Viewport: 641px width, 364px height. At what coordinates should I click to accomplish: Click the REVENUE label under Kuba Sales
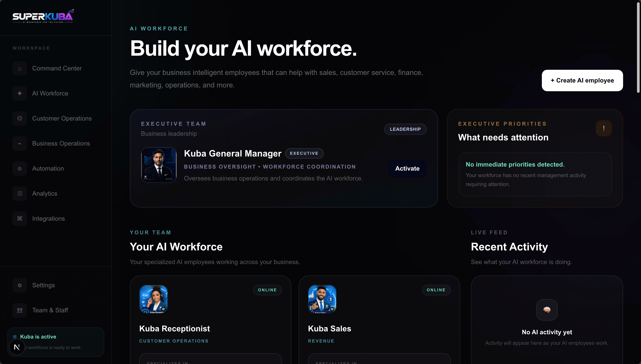321,341
